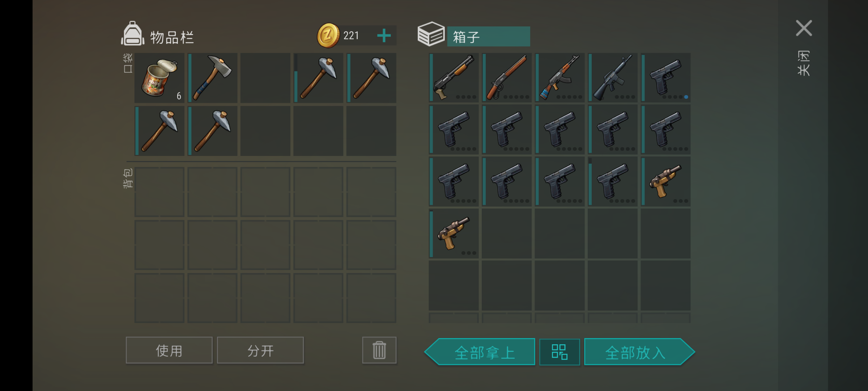
Task: Select the AK-47 rifle in the chest
Action: (560, 77)
